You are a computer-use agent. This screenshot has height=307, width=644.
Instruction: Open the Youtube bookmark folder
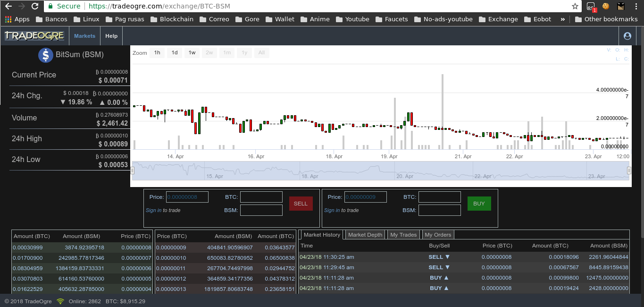pos(352,19)
